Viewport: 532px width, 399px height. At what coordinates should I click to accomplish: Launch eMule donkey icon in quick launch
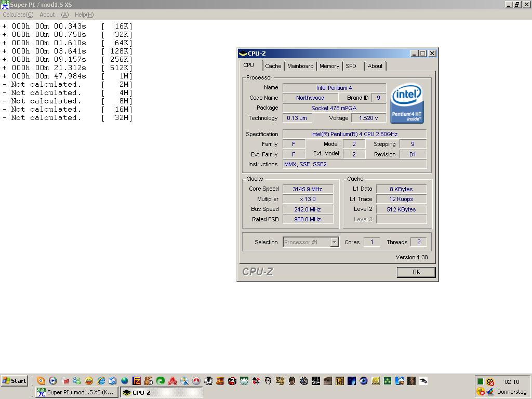click(148, 381)
